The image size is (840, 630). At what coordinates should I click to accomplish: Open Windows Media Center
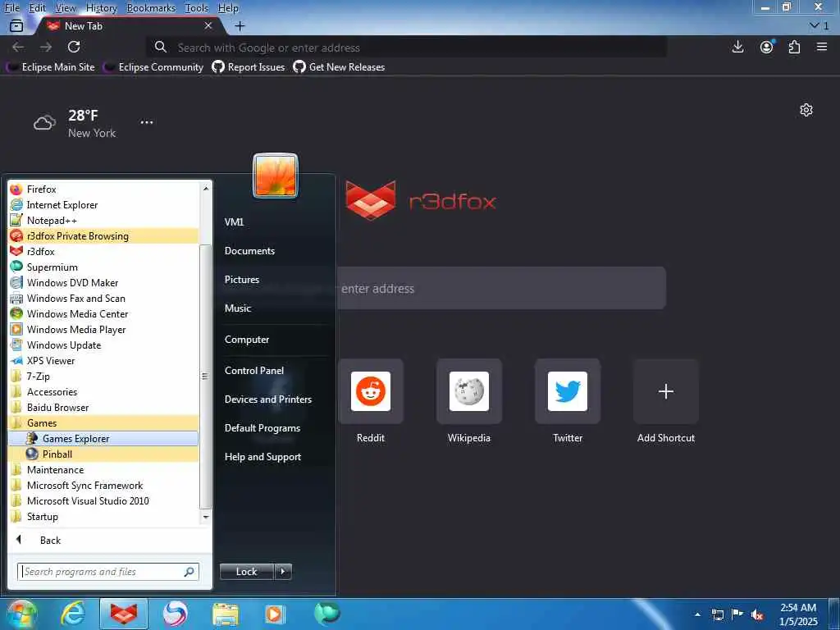pyautogui.click(x=103, y=313)
